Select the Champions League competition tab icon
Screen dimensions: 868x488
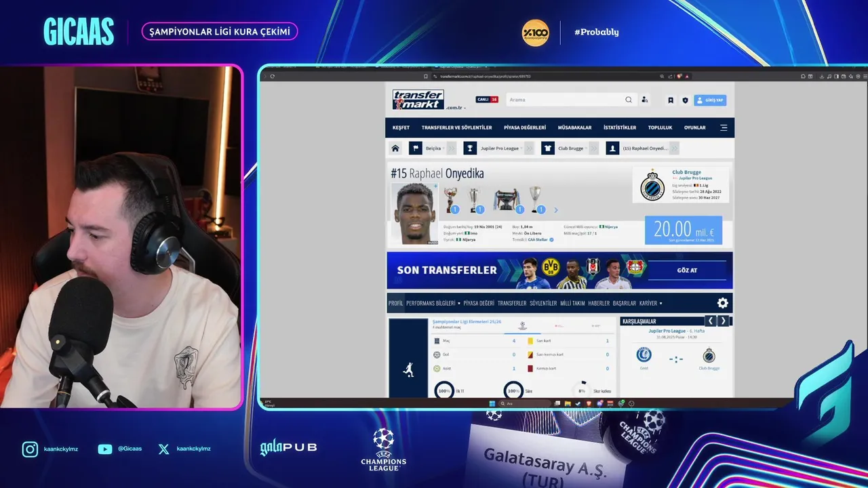(x=522, y=325)
